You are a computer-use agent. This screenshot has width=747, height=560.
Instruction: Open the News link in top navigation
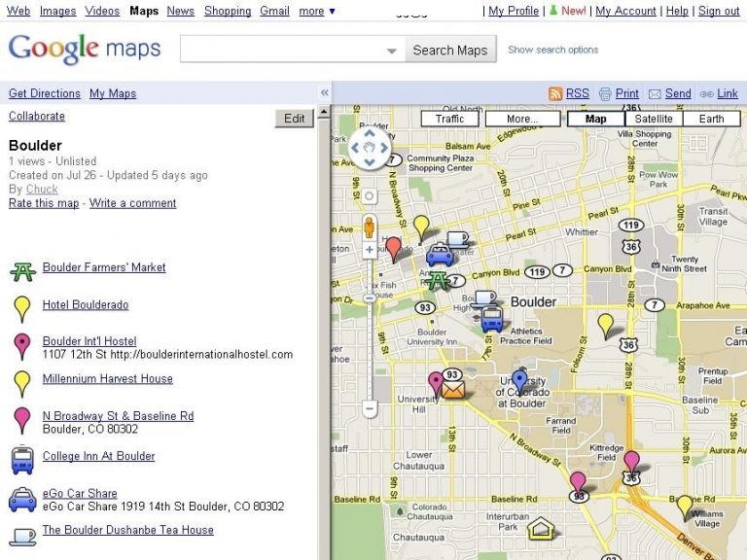coord(181,11)
